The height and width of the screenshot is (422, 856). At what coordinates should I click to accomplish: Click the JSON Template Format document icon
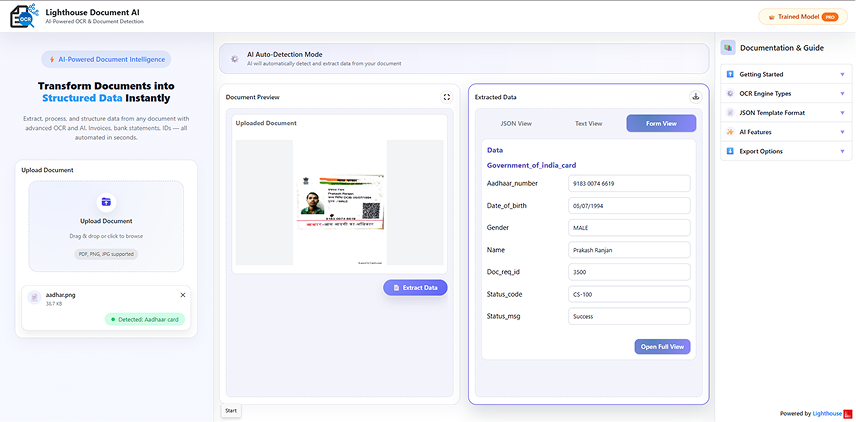[730, 113]
